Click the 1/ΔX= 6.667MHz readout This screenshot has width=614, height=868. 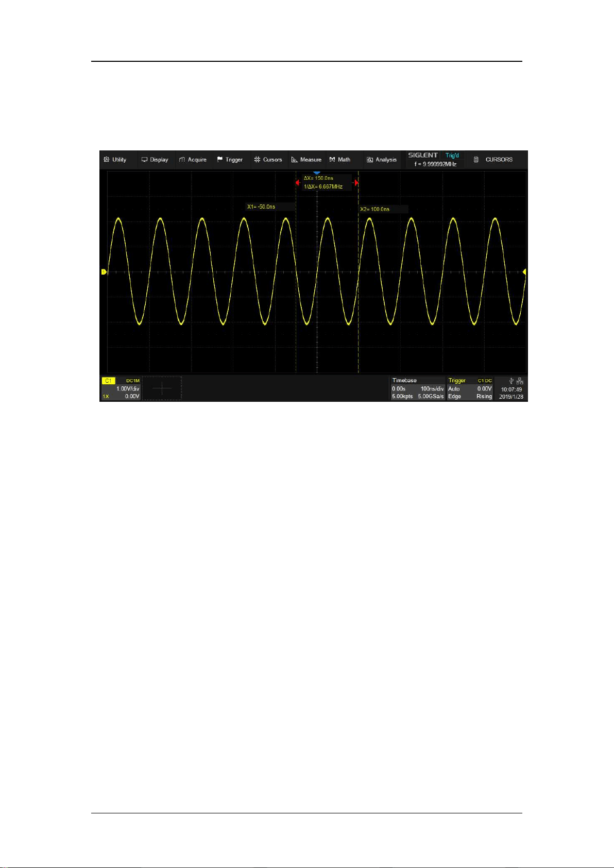click(323, 186)
